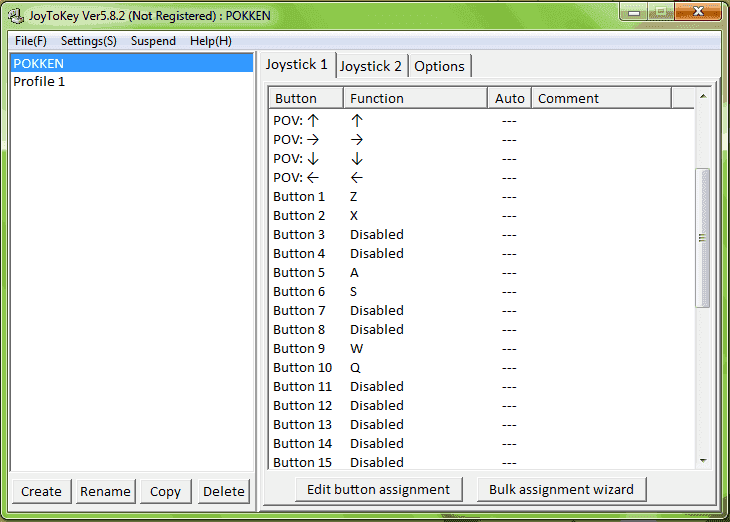This screenshot has height=522, width=730.
Task: Close the JoyToKey window
Action: pos(698,12)
